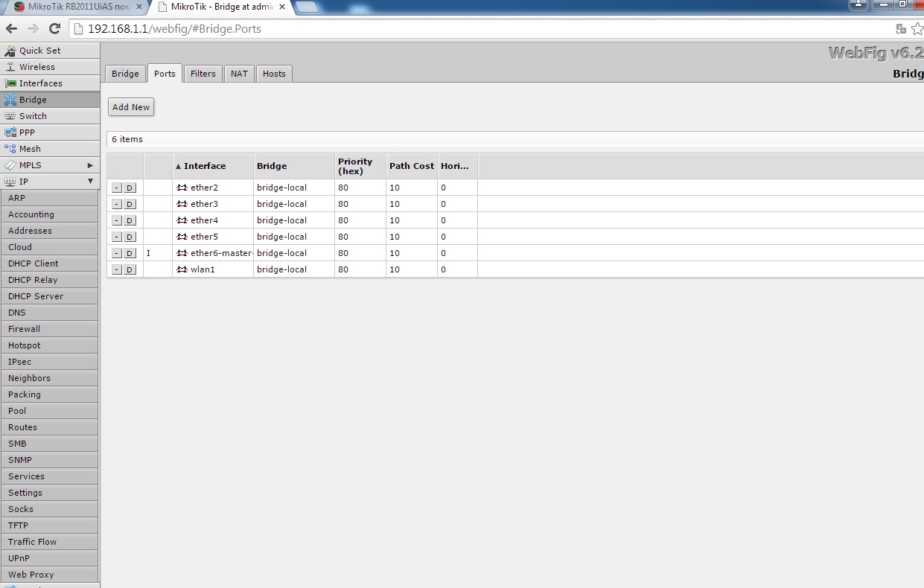Click the address bar URL
Viewport: 924px width, 588px height.
point(174,29)
